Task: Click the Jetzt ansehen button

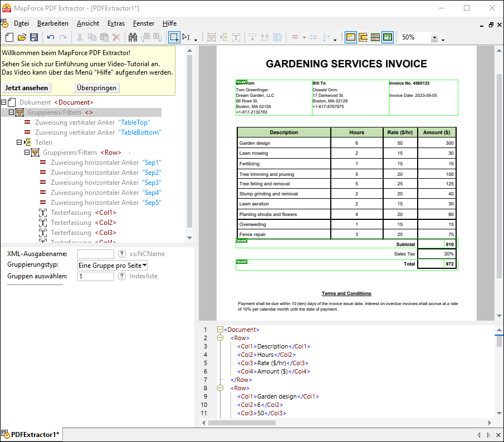Action: (x=27, y=88)
